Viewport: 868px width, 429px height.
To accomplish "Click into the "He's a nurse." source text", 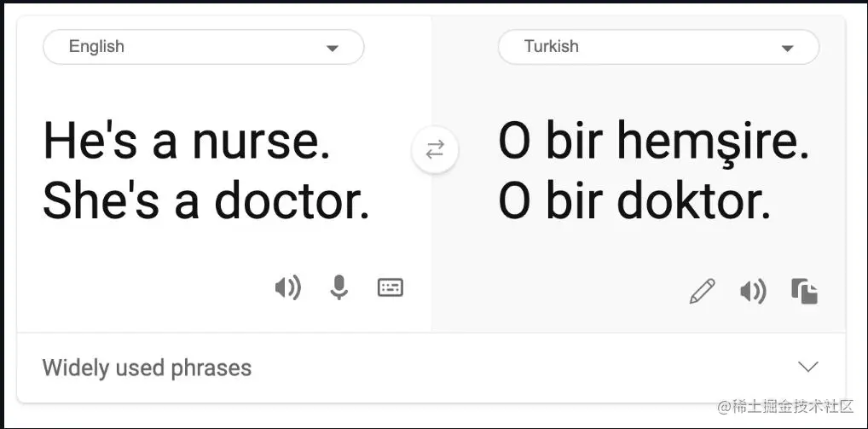I will point(187,142).
